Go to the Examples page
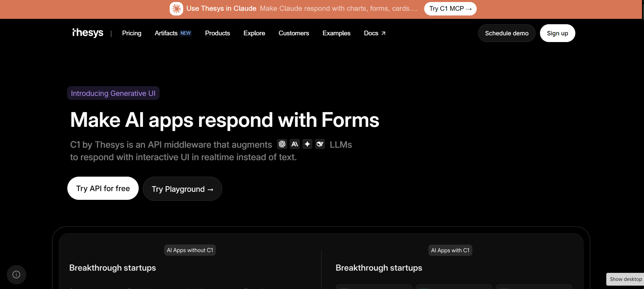644x289 pixels. (x=336, y=33)
